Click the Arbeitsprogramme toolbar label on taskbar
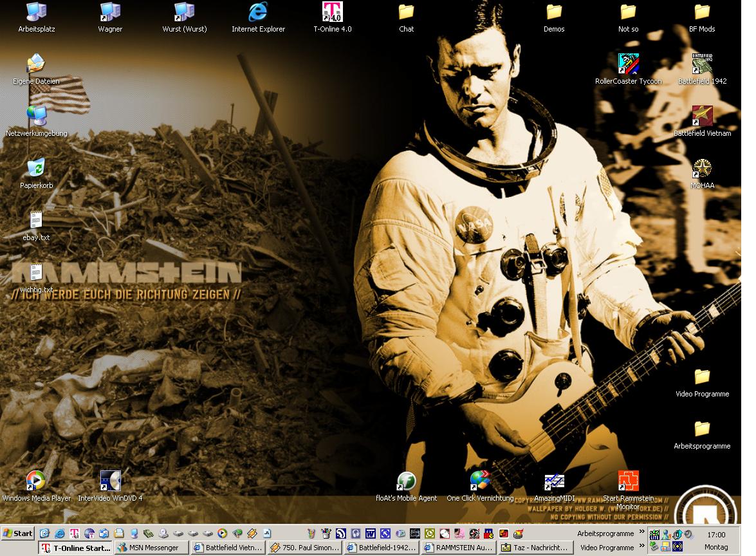This screenshot has width=756, height=556. [605, 533]
